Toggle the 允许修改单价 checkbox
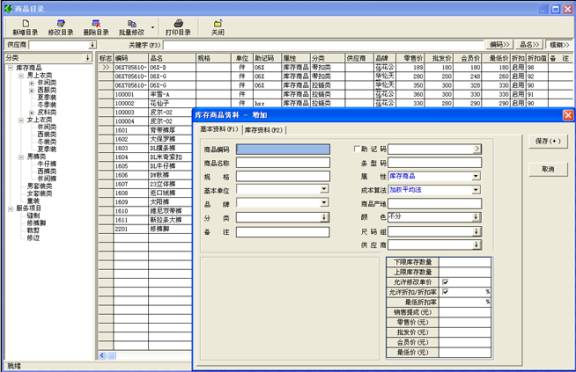 pos(445,282)
